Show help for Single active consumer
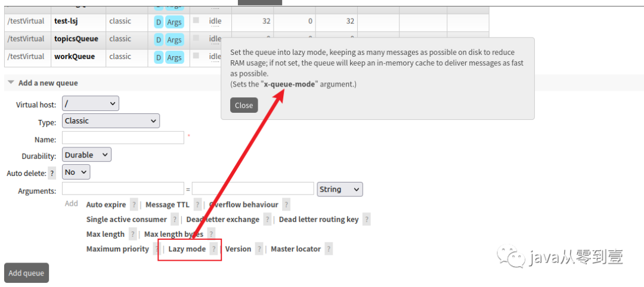This screenshot has width=644, height=287. [x=175, y=220]
